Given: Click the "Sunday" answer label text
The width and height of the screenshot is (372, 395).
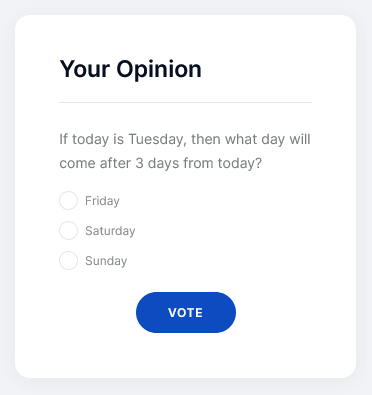Looking at the screenshot, I should point(106,261).
